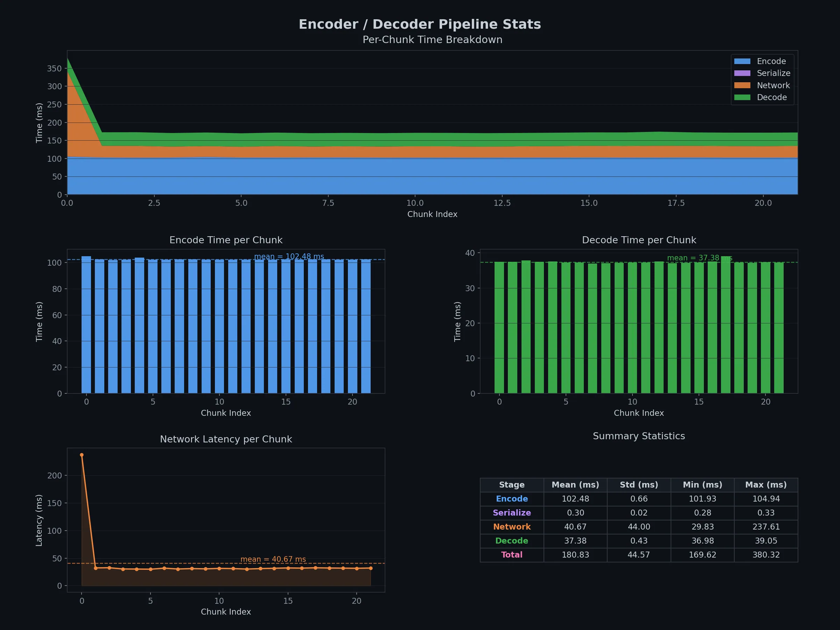
Task: Click the 'Chunk Index' label under the stacked chart
Action: (432, 214)
